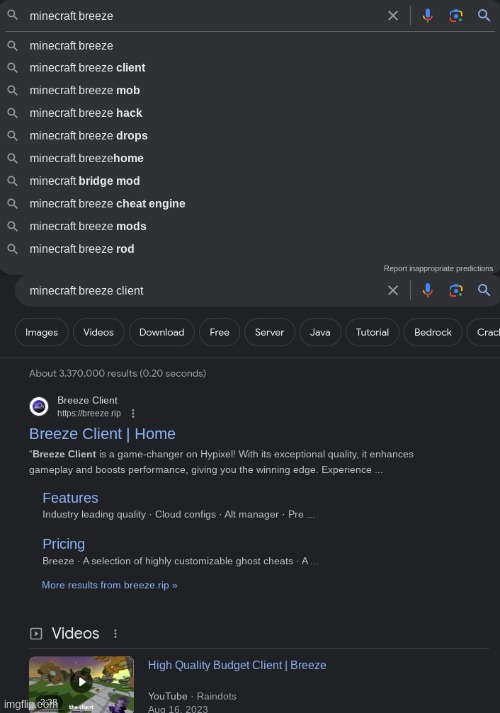Click microphone icon in lower search bar
The image size is (500, 713).
point(427,290)
